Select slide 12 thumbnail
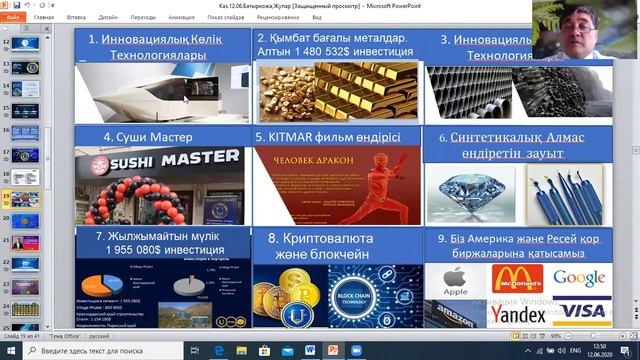The image size is (640, 360). click(x=25, y=44)
